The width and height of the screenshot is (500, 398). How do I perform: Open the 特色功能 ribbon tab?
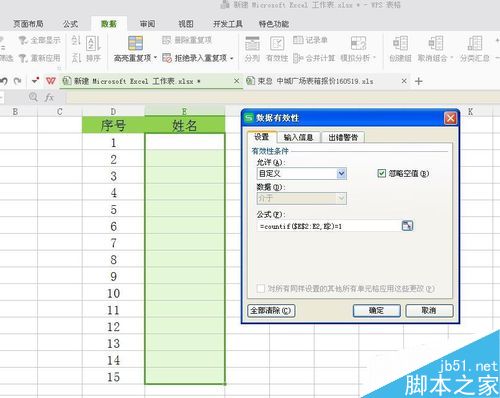tap(274, 24)
